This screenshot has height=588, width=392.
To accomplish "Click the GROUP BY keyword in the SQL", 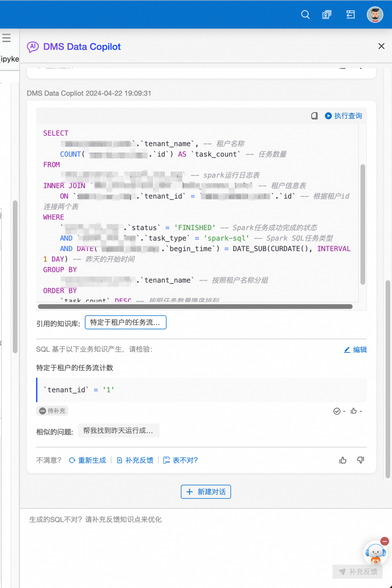I will coord(60,270).
